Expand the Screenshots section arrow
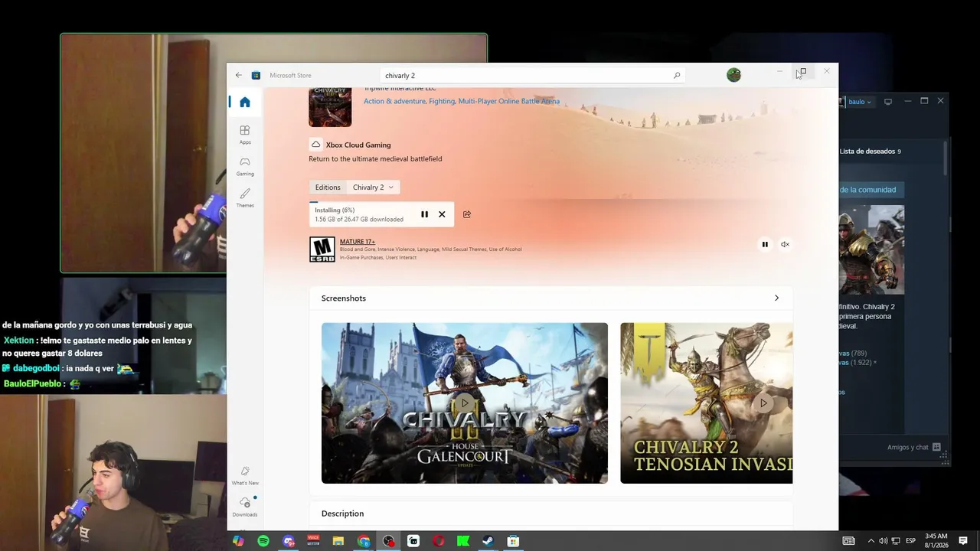 coord(776,298)
